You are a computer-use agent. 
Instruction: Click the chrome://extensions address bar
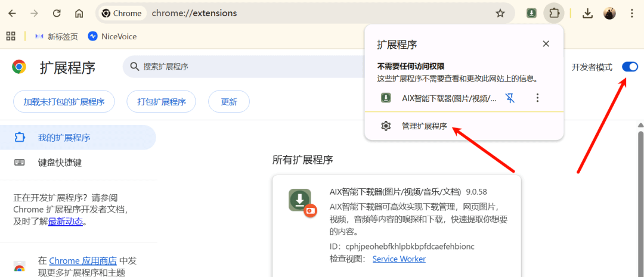pos(305,13)
